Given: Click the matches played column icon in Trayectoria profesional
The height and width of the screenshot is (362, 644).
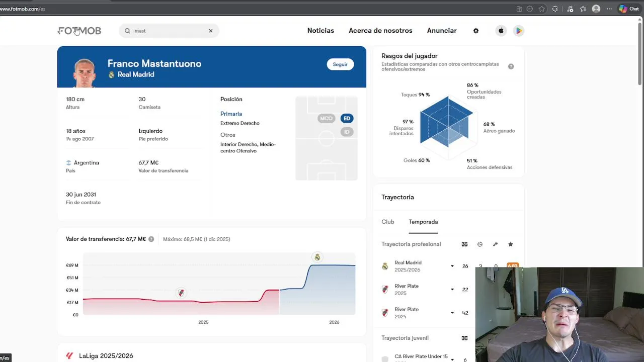Looking at the screenshot, I should click(x=464, y=244).
